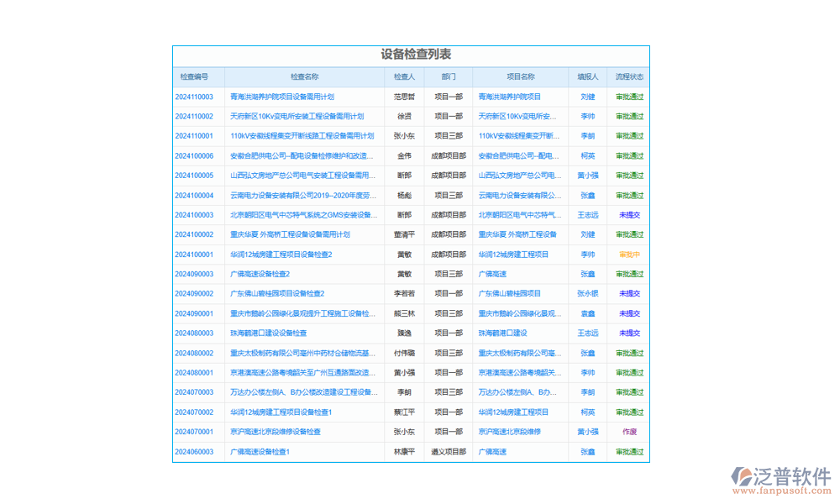Click status 作废 in row 2024070001

click(x=629, y=432)
